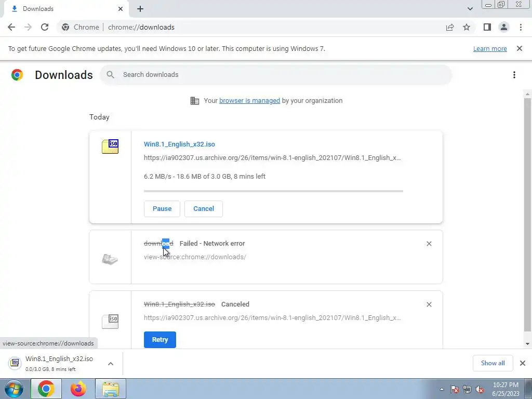The image size is (532, 399).
Task: Remove the canceled download entry
Action: click(429, 304)
